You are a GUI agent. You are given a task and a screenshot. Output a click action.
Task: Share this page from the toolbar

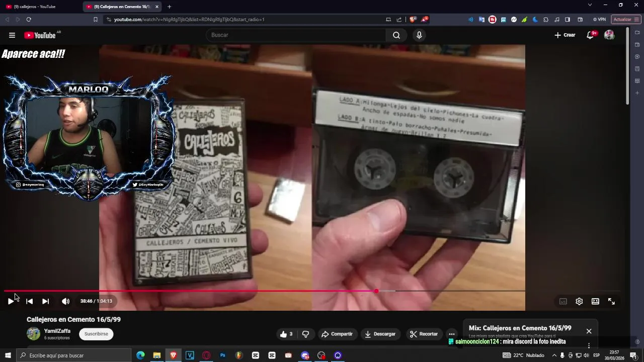tap(399, 20)
